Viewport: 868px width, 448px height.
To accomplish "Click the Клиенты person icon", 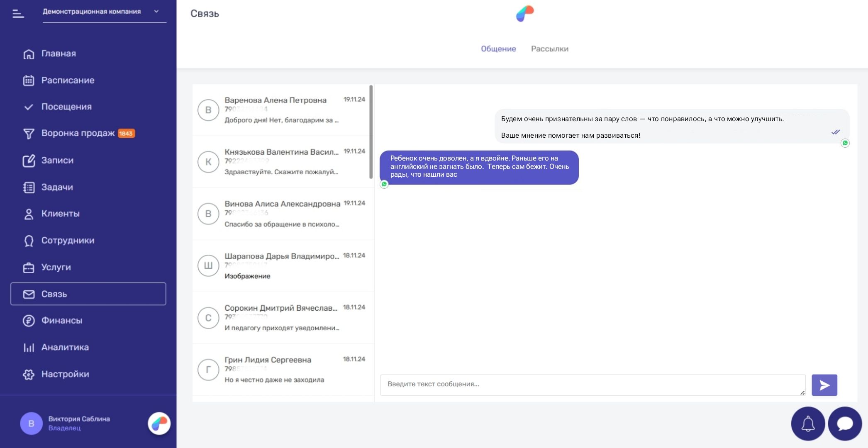I will (29, 214).
